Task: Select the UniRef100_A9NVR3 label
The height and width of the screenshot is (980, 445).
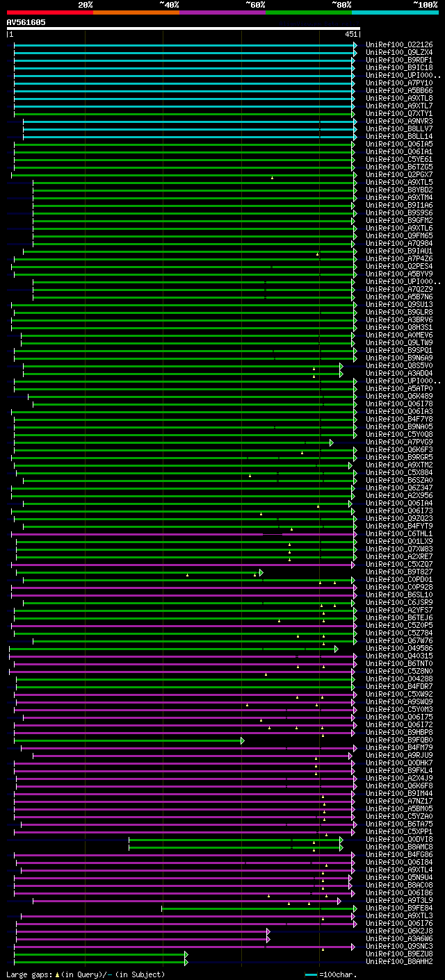Action: (399, 121)
